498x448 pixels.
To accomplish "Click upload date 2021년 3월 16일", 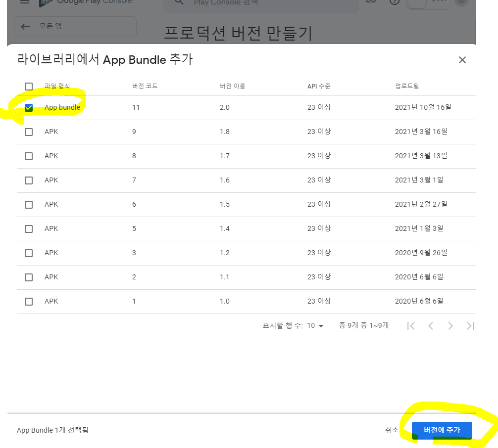I will tap(421, 132).
